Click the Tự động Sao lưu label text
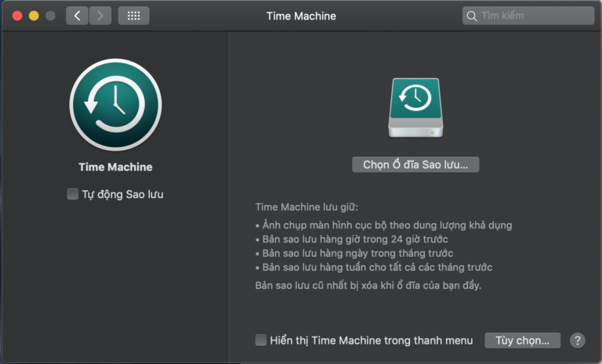Image resolution: width=602 pixels, height=364 pixels. pyautogui.click(x=122, y=194)
